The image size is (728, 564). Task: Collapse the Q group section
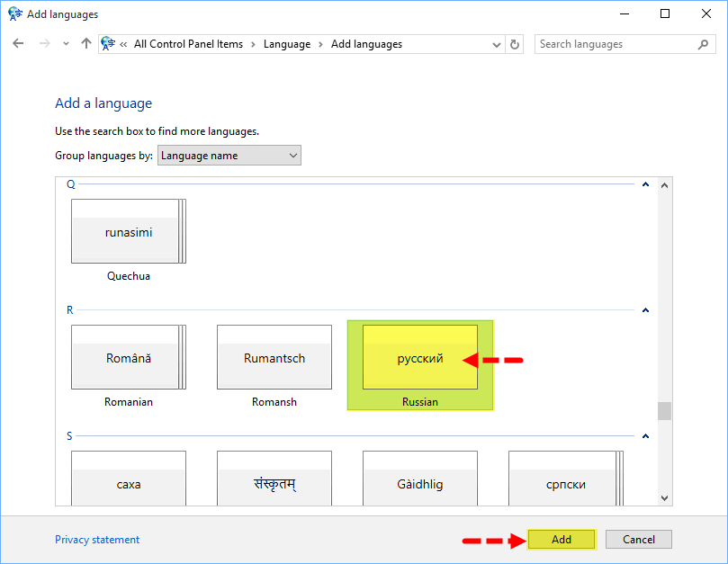coord(645,184)
